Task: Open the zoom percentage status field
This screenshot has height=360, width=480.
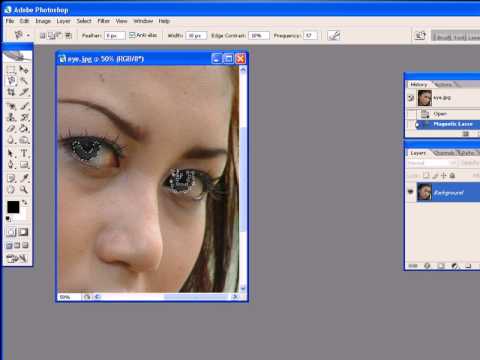Action: click(69, 297)
